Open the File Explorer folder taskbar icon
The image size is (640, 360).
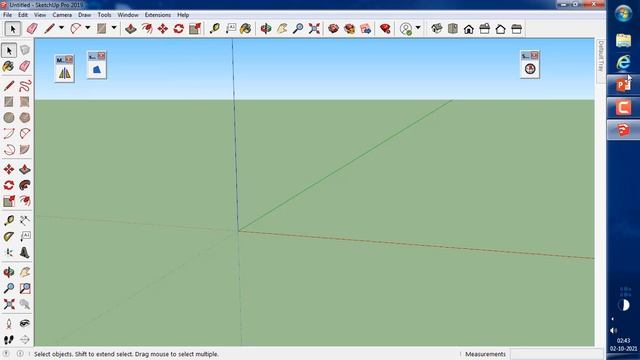[623, 40]
